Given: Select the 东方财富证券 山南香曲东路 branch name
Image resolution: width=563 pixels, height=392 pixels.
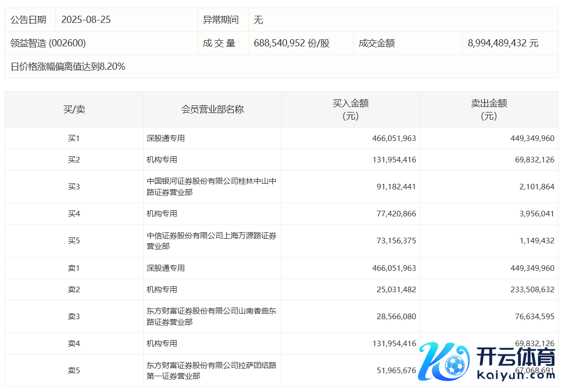Looking at the screenshot, I should click(211, 316).
